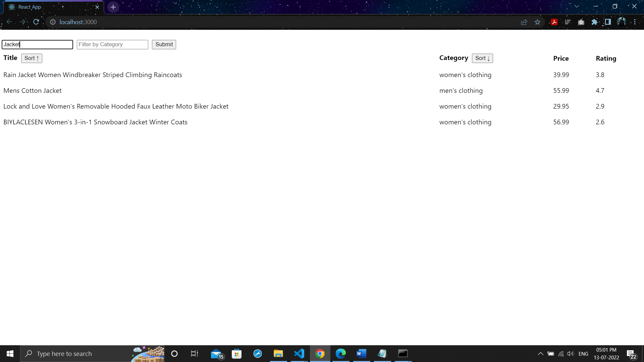
Task: Open media control playlist icon
Action: [568, 22]
